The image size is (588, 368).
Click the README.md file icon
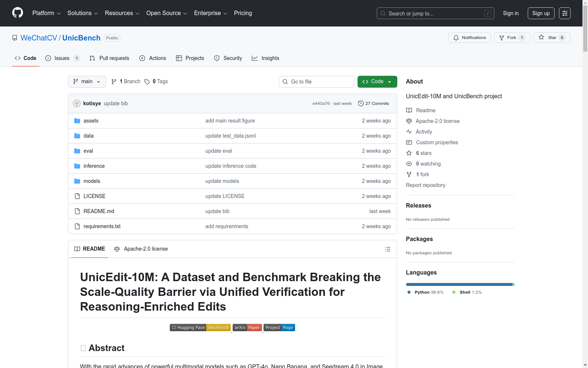(x=77, y=211)
